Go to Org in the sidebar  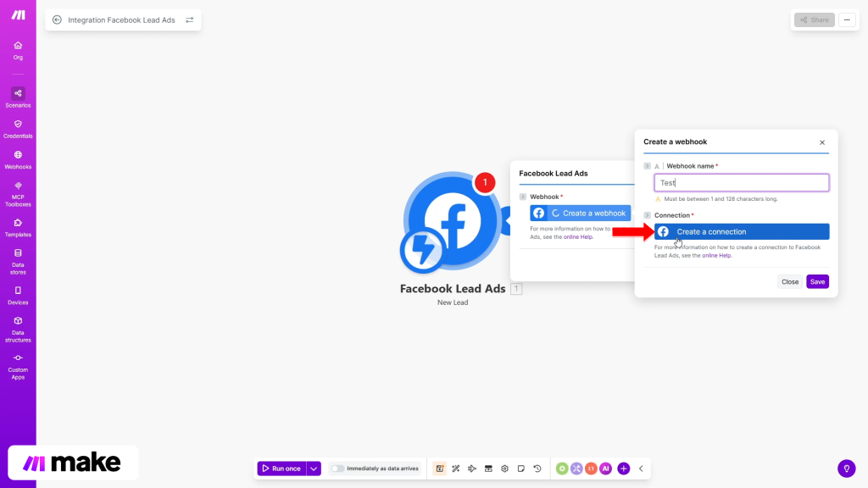click(18, 50)
